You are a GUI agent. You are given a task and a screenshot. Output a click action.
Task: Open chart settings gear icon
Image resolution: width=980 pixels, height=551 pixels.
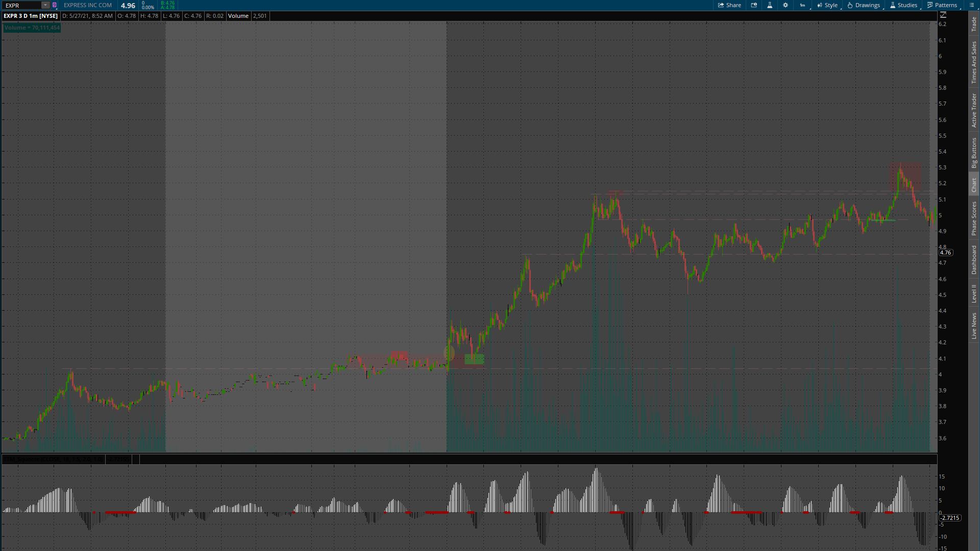click(x=786, y=5)
